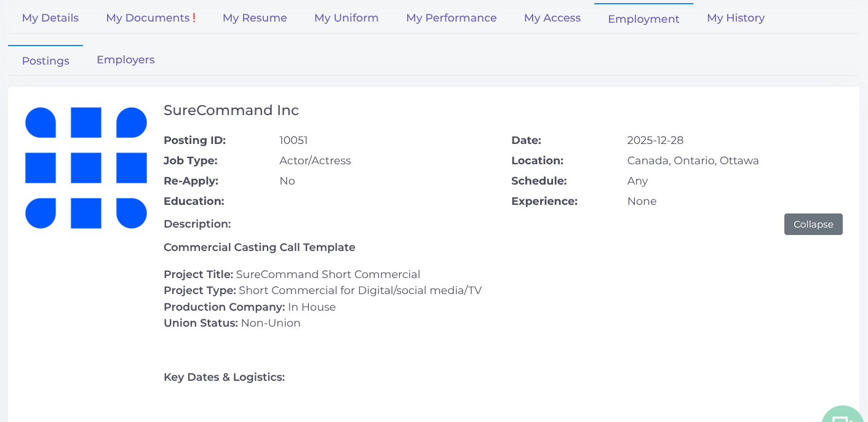Screen dimensions: 868x422
Task: Click the Union Status Non-Union line
Action: point(233,323)
